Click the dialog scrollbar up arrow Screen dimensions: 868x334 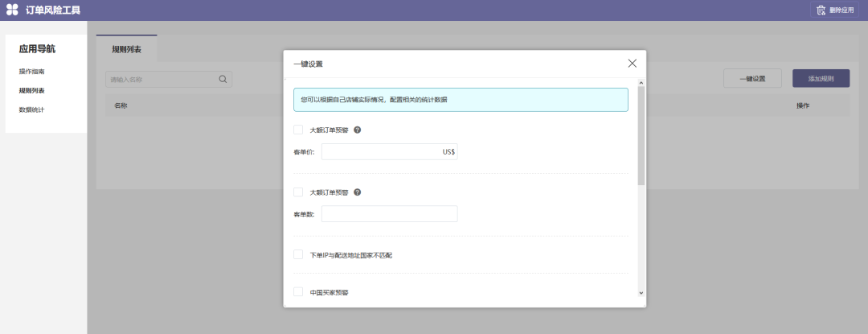(641, 82)
